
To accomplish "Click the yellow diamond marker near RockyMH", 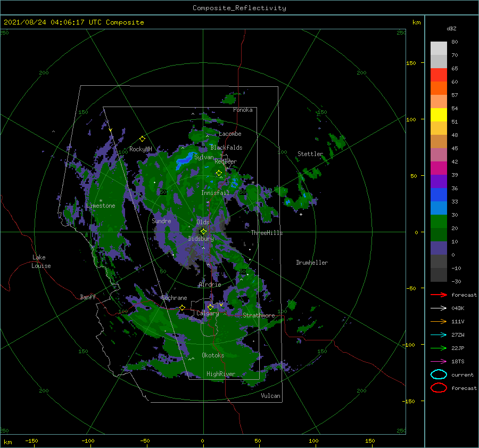I will (142, 139).
